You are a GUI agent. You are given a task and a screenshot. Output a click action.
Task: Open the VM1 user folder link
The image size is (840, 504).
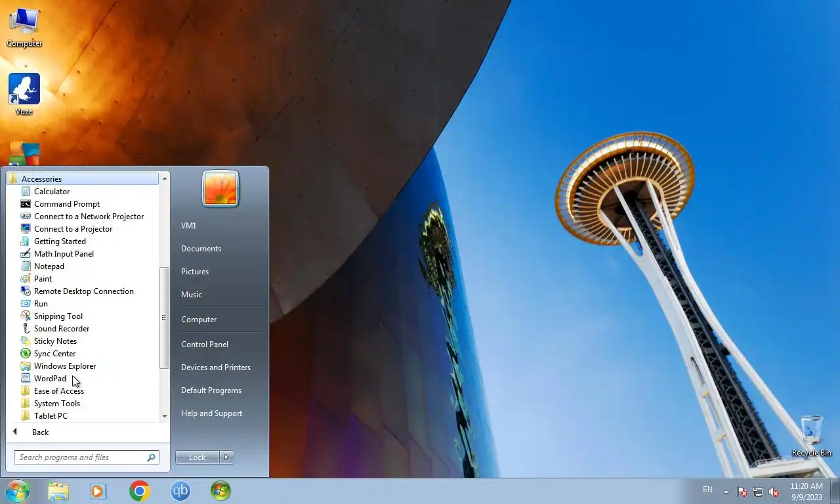[189, 226]
